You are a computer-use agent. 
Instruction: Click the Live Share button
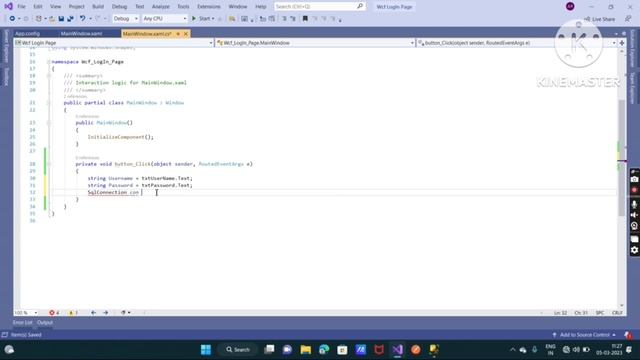tap(600, 19)
